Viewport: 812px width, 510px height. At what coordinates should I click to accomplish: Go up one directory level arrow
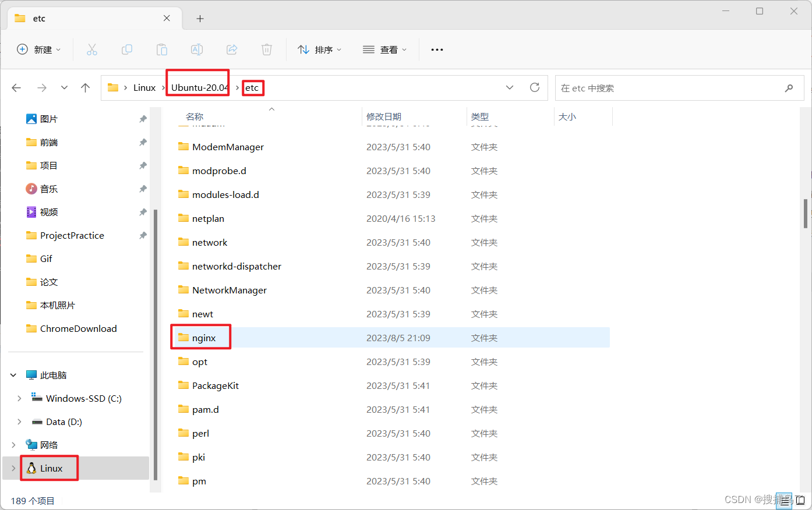[86, 88]
